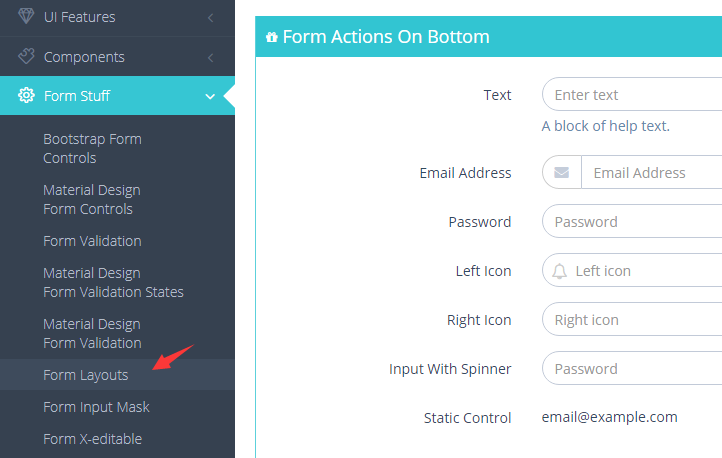The height and width of the screenshot is (458, 722).
Task: Collapse the Form Stuff menu chevron
Action: coord(210,96)
